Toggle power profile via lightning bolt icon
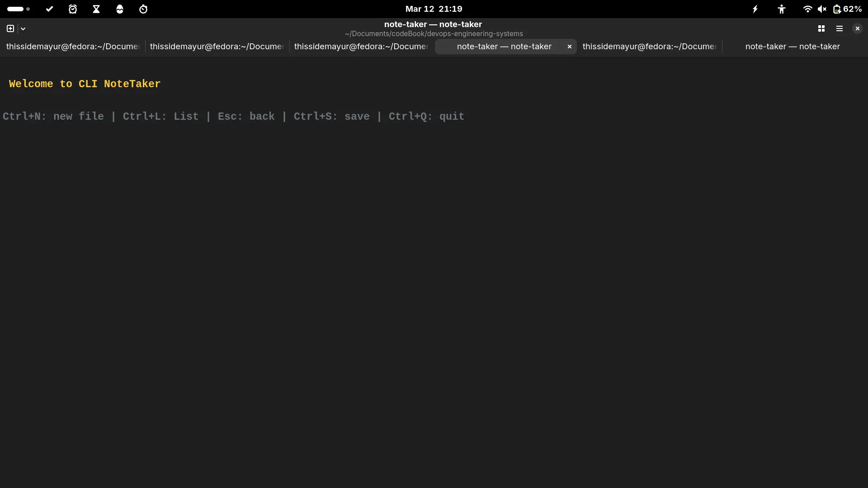The height and width of the screenshot is (488, 868). click(x=755, y=9)
